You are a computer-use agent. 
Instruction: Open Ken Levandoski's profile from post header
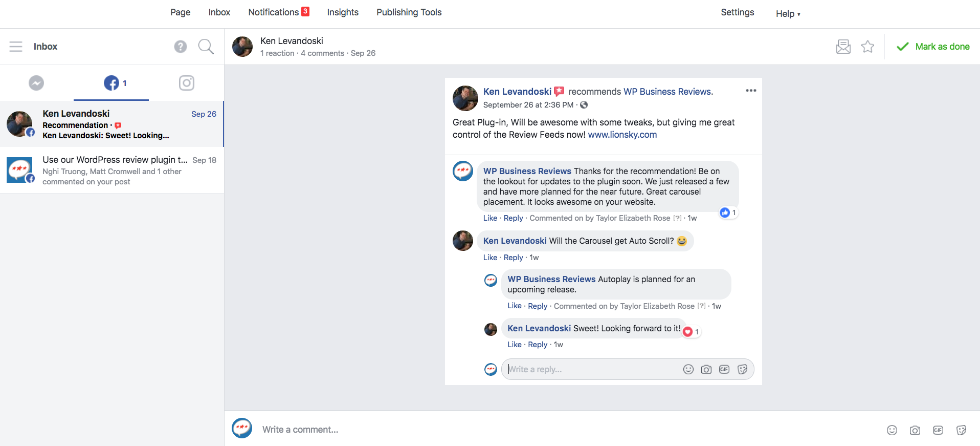(517, 92)
